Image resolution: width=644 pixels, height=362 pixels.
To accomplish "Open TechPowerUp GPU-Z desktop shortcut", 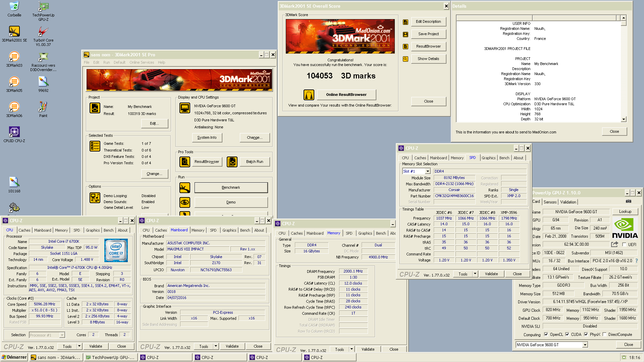I will (43, 11).
